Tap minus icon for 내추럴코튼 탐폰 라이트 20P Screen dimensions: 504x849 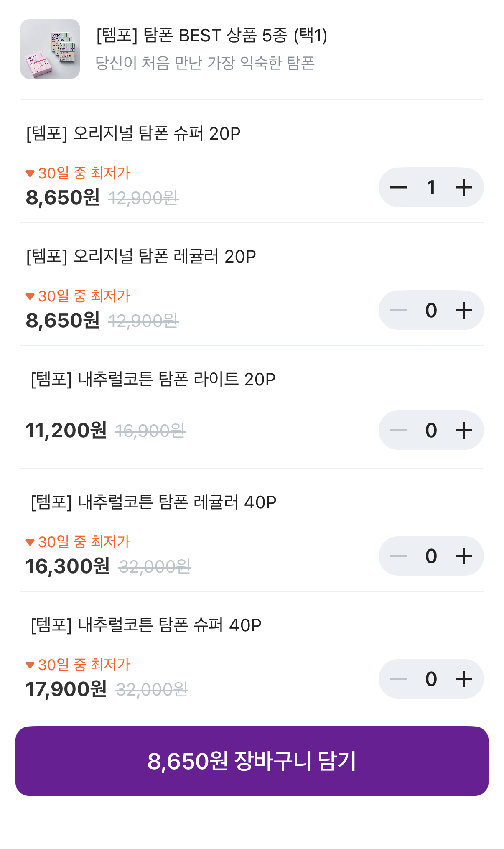[x=398, y=430]
